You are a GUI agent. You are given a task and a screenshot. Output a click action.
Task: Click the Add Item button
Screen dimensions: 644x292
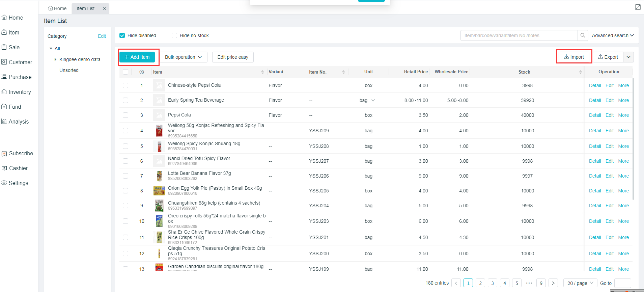(x=137, y=57)
